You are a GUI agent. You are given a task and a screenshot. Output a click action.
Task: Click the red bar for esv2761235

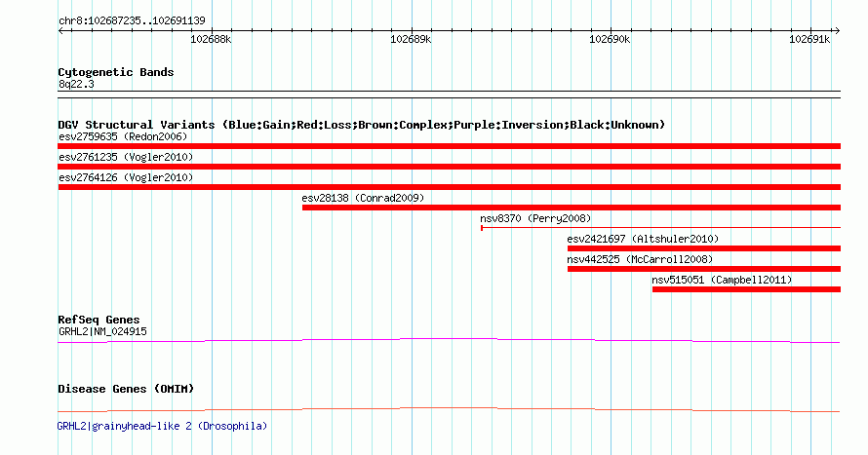coord(449,167)
